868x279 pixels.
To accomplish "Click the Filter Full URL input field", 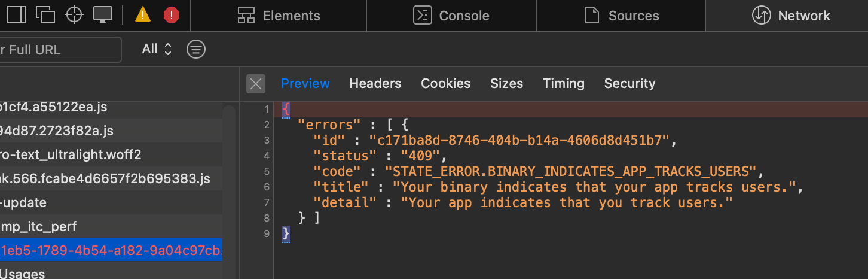I will pyautogui.click(x=60, y=50).
